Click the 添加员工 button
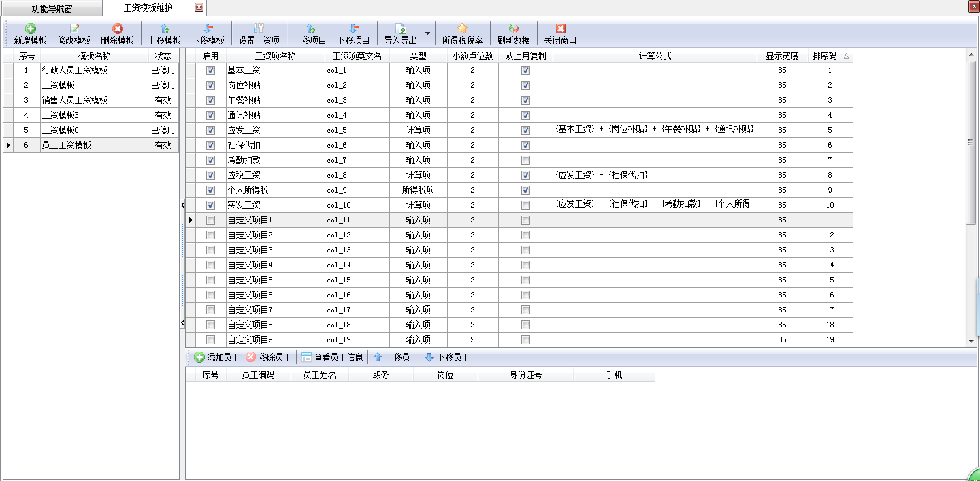This screenshot has height=481, width=980. tap(216, 357)
